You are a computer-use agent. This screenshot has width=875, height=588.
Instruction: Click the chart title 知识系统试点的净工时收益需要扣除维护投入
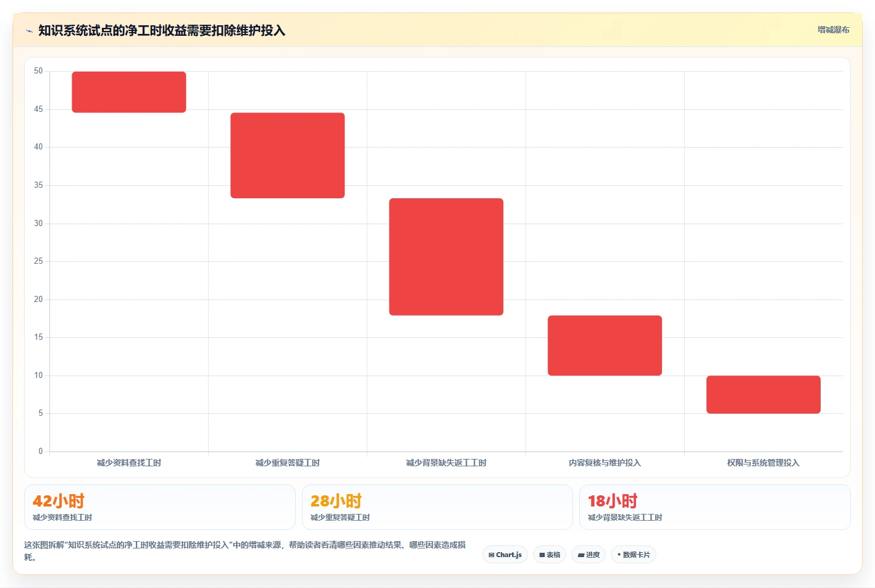[162, 30]
